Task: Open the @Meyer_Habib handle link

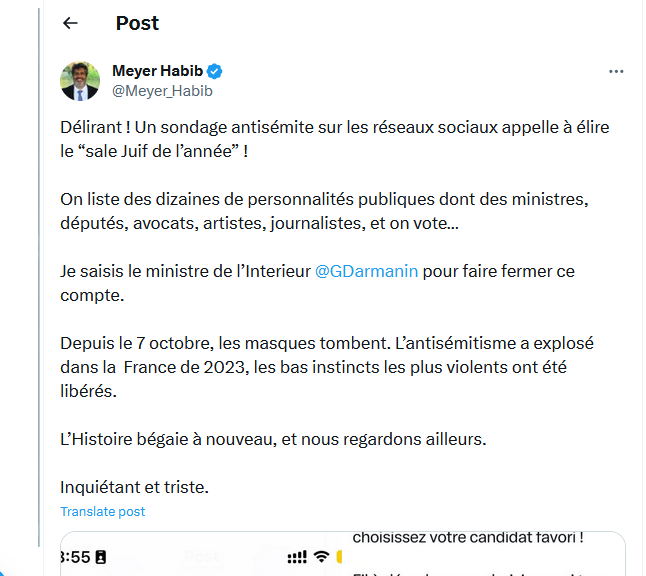Action: click(162, 91)
